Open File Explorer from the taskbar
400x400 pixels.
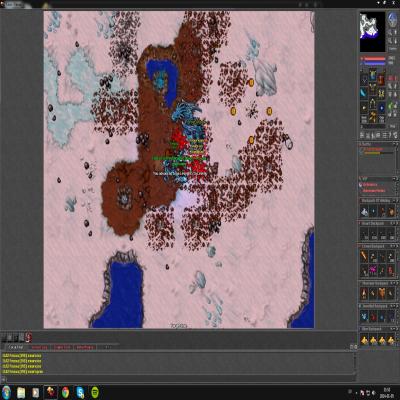pyautogui.click(x=21, y=392)
